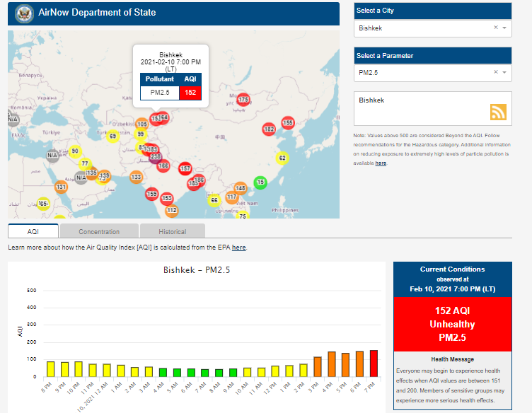Clear the Bishkek city selection
The image size is (532, 413).
[x=495, y=28]
